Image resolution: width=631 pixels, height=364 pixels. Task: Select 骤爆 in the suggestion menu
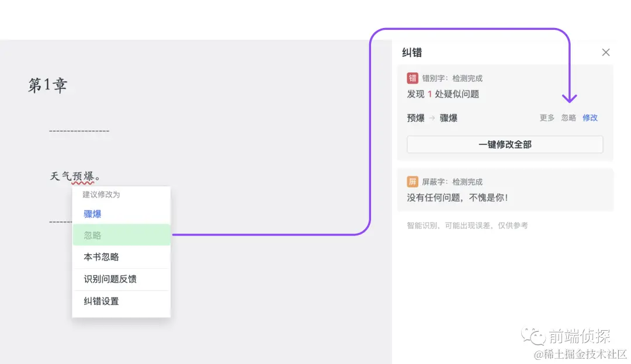coord(91,214)
